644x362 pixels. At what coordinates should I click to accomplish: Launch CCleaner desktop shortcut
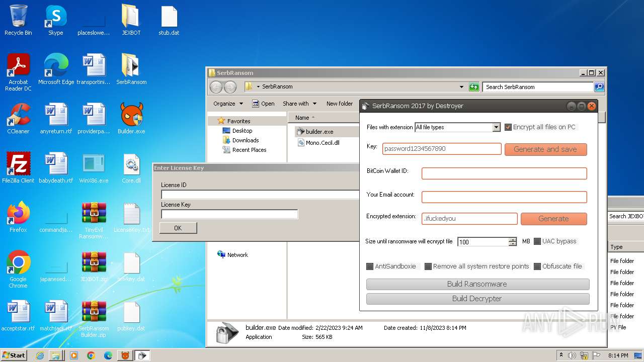pyautogui.click(x=18, y=119)
